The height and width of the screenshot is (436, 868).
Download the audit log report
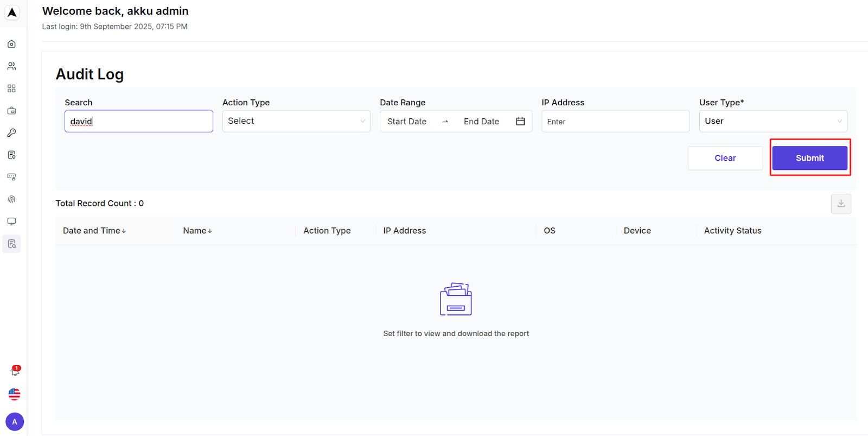[x=841, y=204]
